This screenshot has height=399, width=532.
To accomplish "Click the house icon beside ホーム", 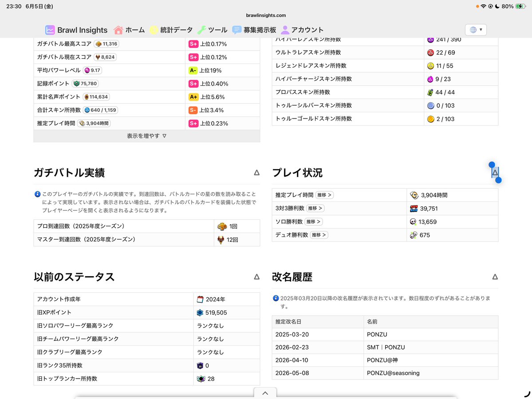I will pos(118,30).
